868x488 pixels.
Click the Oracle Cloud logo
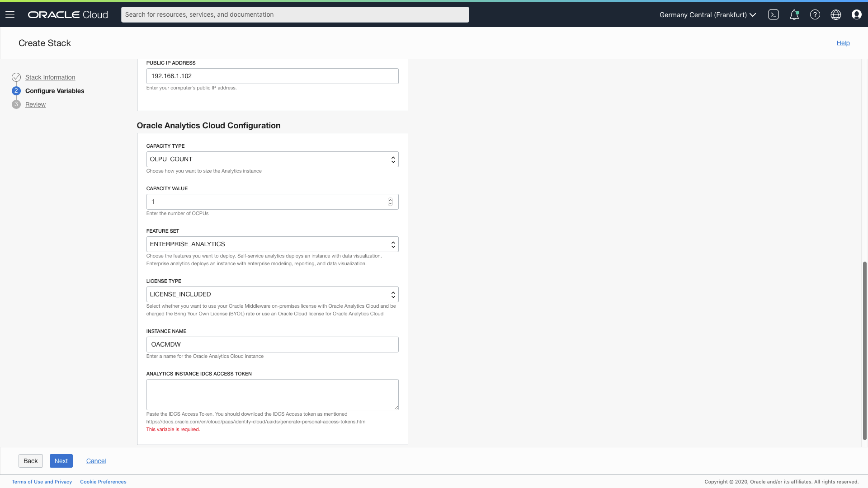(68, 14)
